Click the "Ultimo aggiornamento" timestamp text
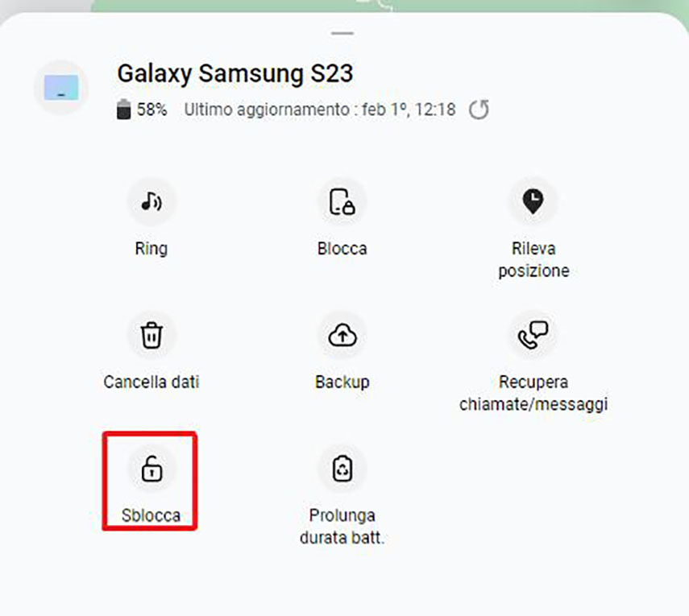 click(x=320, y=110)
